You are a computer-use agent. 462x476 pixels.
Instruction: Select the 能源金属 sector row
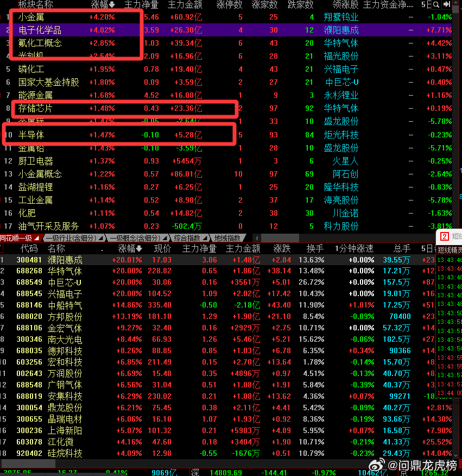[x=226, y=95]
